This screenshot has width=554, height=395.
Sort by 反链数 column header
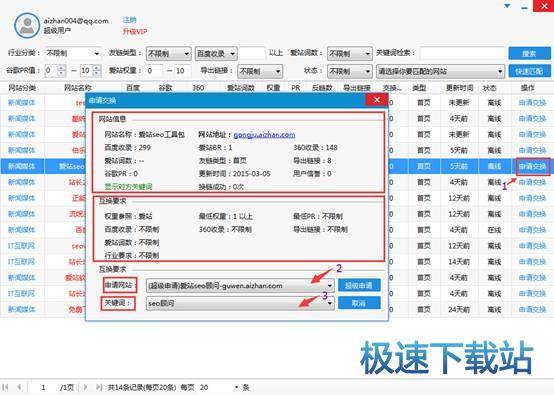[322, 88]
